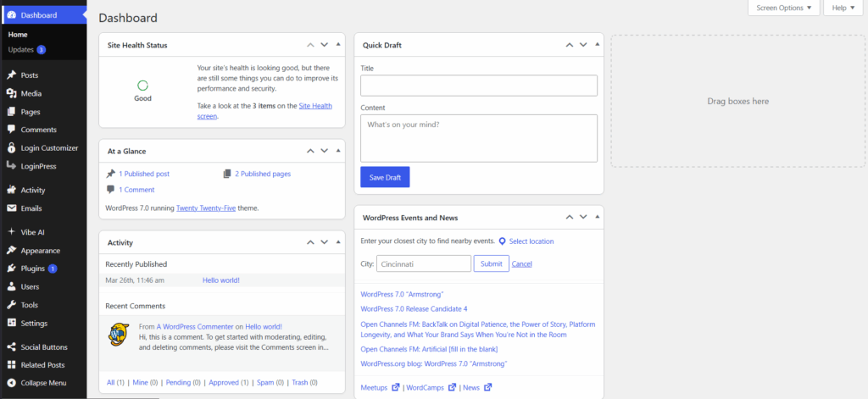Move Site Health Status box down
868x399 pixels.
tap(325, 45)
